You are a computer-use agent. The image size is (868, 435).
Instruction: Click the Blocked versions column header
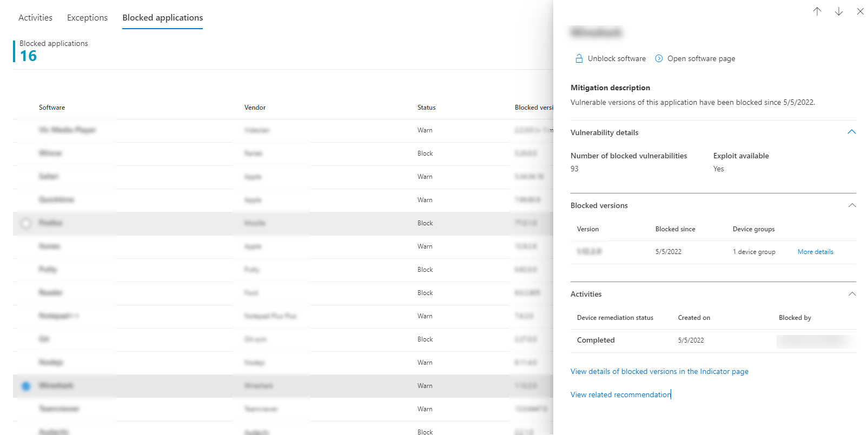click(534, 108)
